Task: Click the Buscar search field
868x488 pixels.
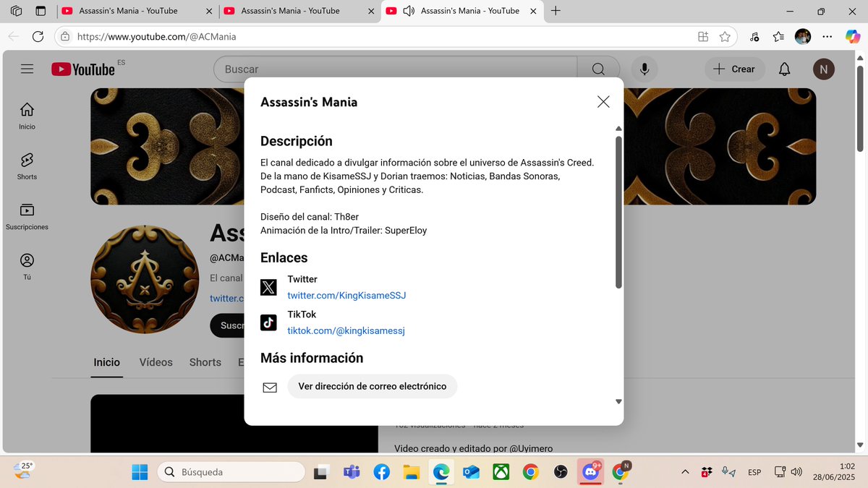Action: coord(395,69)
